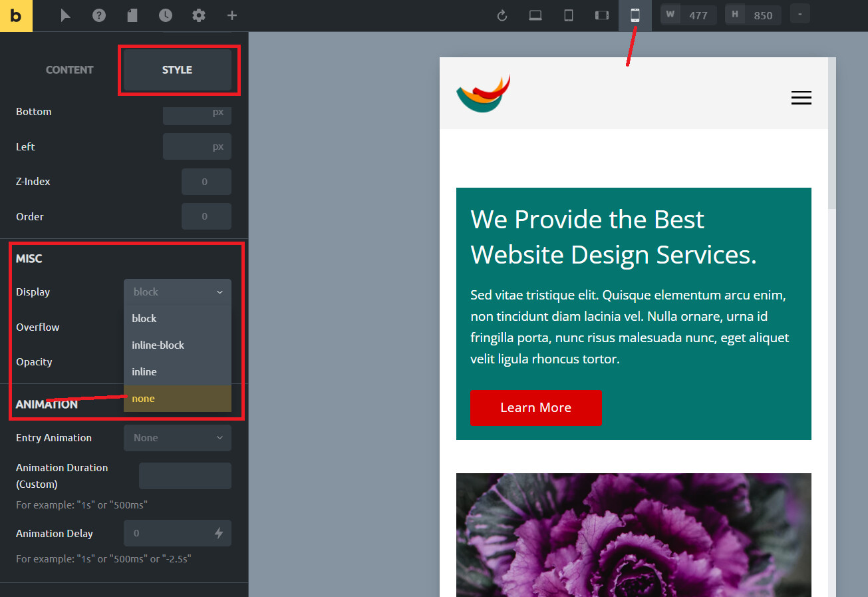This screenshot has height=597, width=868.
Task: Open the settings gear icon
Action: click(x=199, y=15)
